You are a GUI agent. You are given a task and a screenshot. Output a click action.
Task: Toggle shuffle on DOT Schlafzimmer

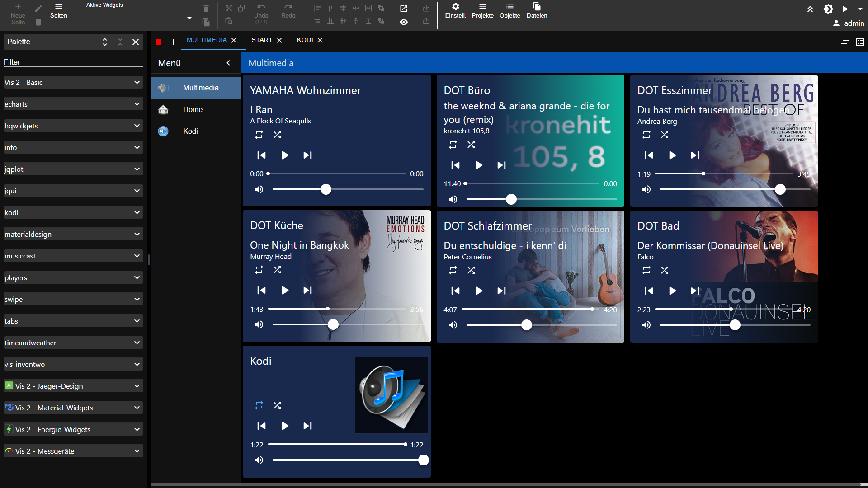click(x=471, y=270)
